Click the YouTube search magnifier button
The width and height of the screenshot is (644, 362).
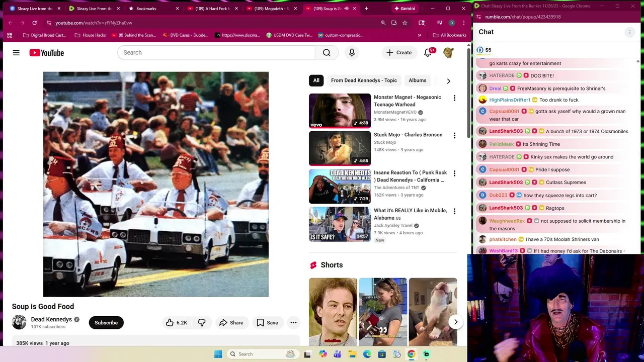pyautogui.click(x=327, y=53)
